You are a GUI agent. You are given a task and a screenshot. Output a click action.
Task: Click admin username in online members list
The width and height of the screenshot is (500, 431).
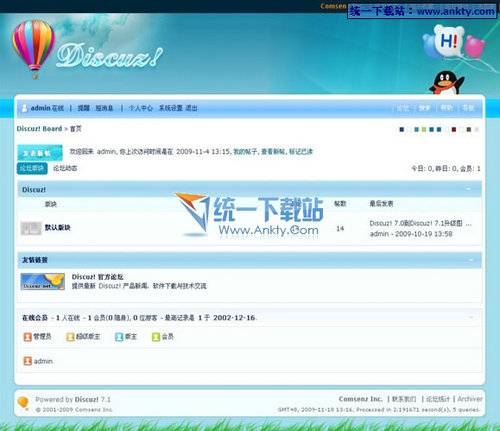pos(43,361)
